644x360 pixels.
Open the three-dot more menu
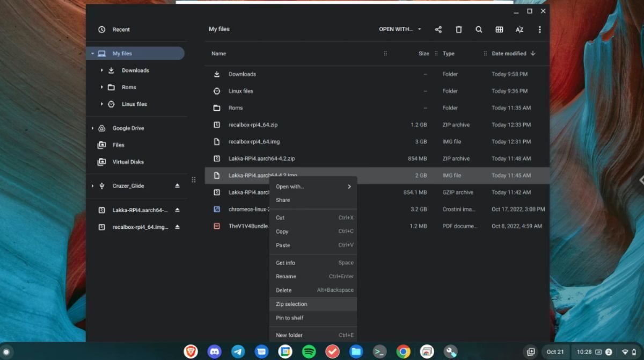(x=540, y=30)
